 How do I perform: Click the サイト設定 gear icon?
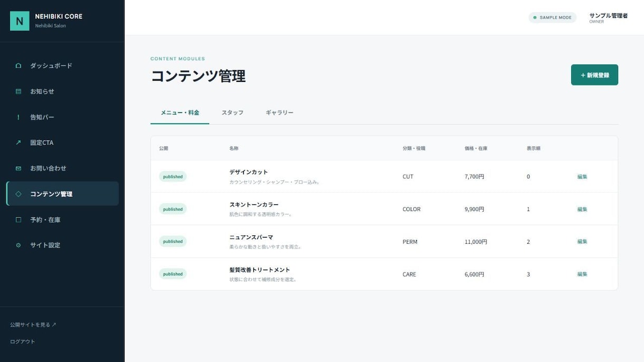(x=18, y=245)
